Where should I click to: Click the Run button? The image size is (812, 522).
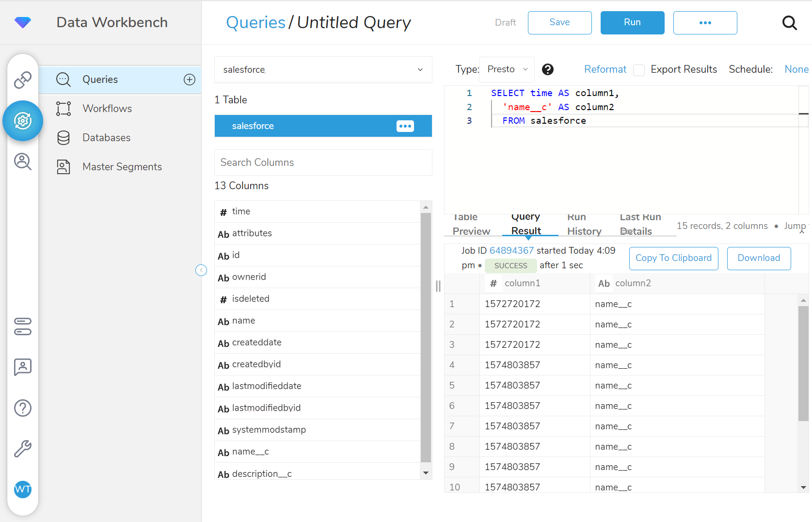[632, 23]
